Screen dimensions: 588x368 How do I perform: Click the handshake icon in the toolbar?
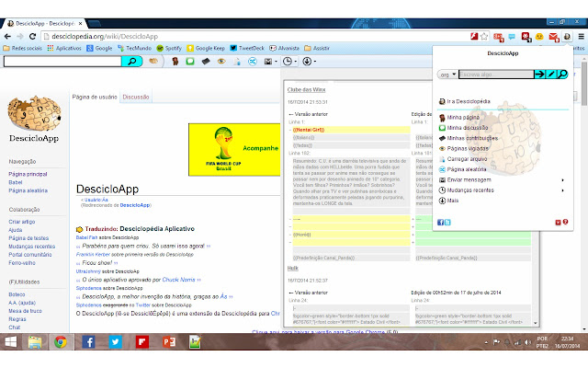153,61
